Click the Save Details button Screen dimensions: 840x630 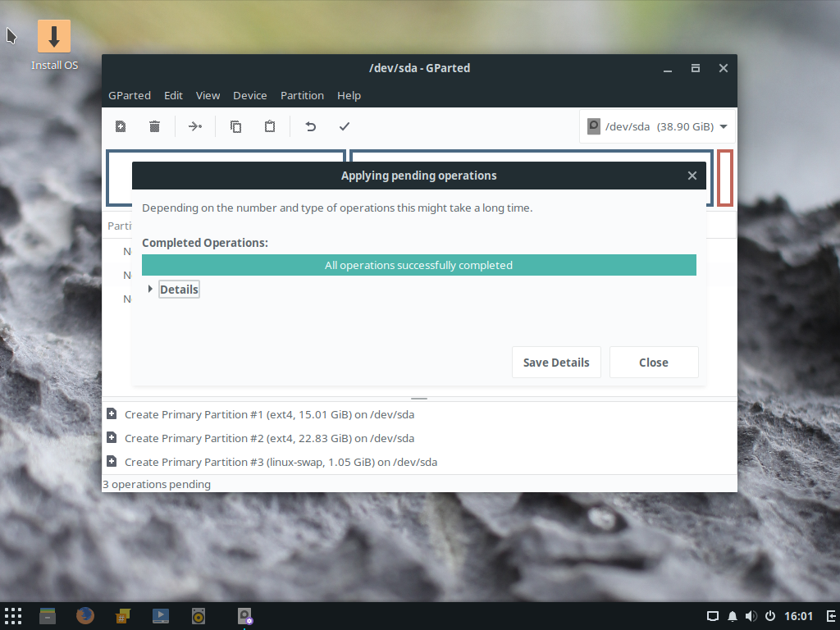pos(556,362)
